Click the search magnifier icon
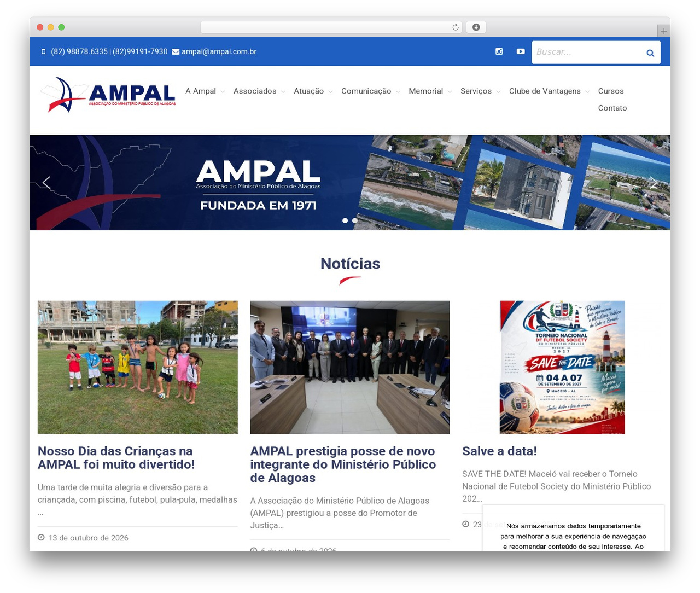The width and height of the screenshot is (700, 593). (650, 53)
